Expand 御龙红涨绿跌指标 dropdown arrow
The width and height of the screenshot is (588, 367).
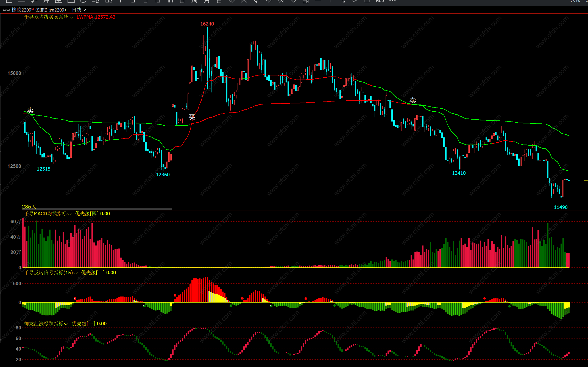click(x=66, y=324)
